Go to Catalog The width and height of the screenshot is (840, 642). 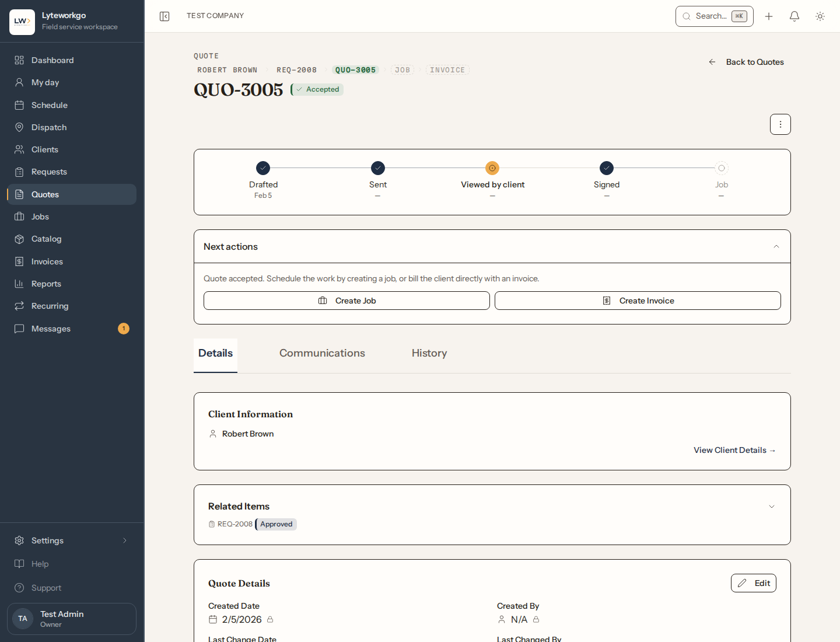(72, 239)
